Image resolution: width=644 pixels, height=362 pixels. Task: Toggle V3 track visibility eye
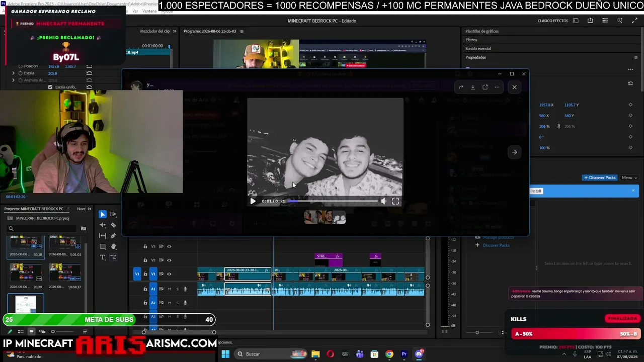tap(169, 246)
